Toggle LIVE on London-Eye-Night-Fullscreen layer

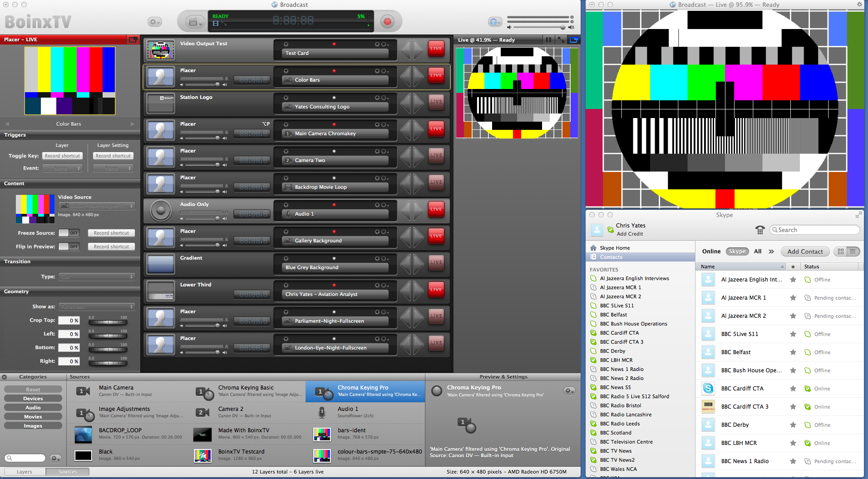436,343
